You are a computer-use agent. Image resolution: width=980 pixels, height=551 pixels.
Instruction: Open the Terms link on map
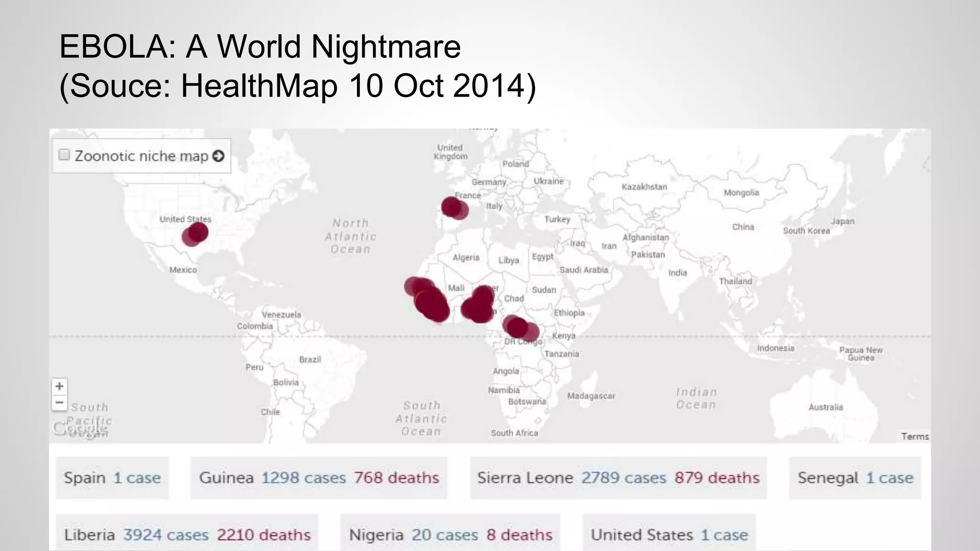point(914,436)
